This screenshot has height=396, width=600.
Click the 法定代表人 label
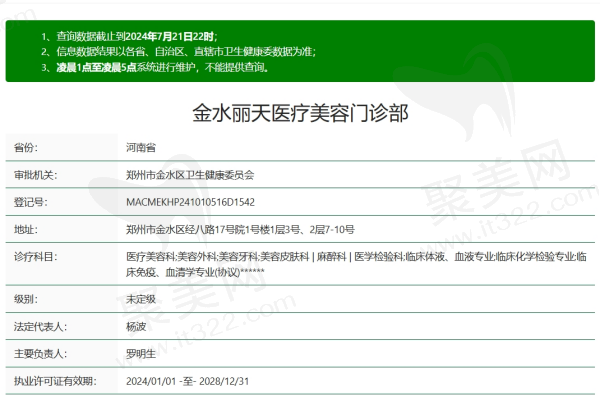pyautogui.click(x=40, y=327)
